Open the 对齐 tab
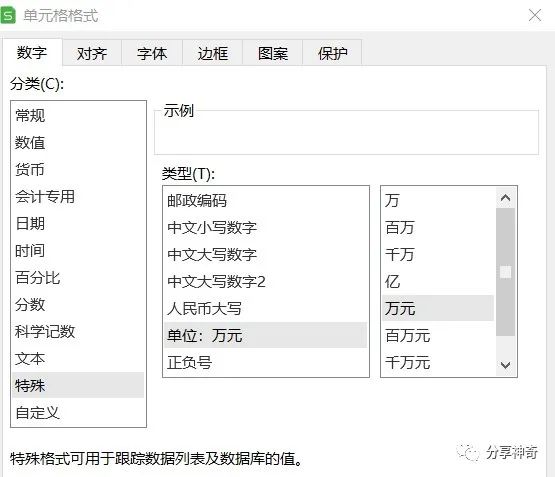 point(92,53)
